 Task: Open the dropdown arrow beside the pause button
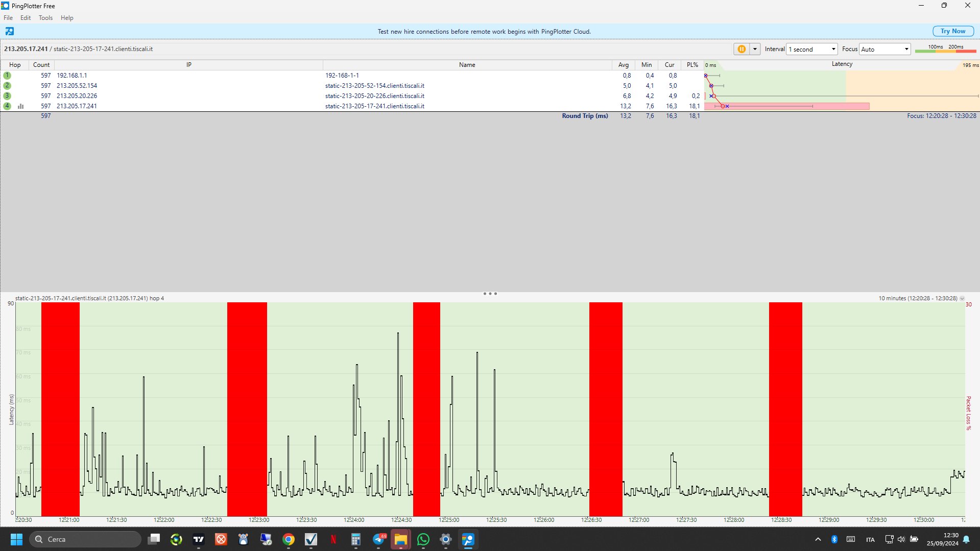(755, 49)
